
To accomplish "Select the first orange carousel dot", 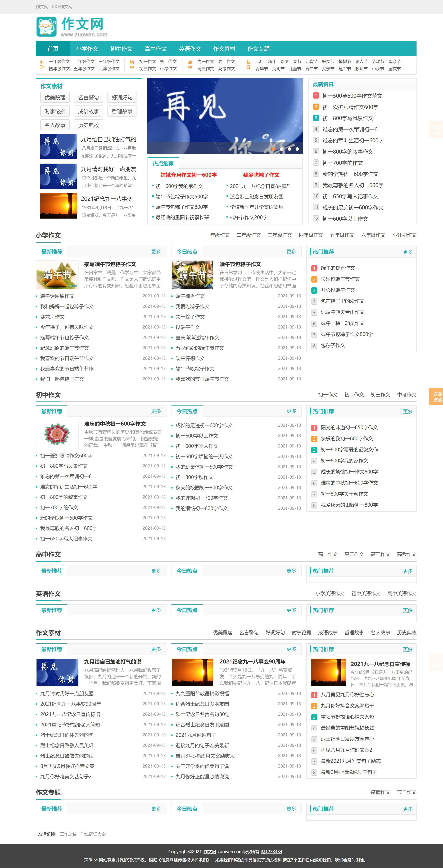I will 274,149.
